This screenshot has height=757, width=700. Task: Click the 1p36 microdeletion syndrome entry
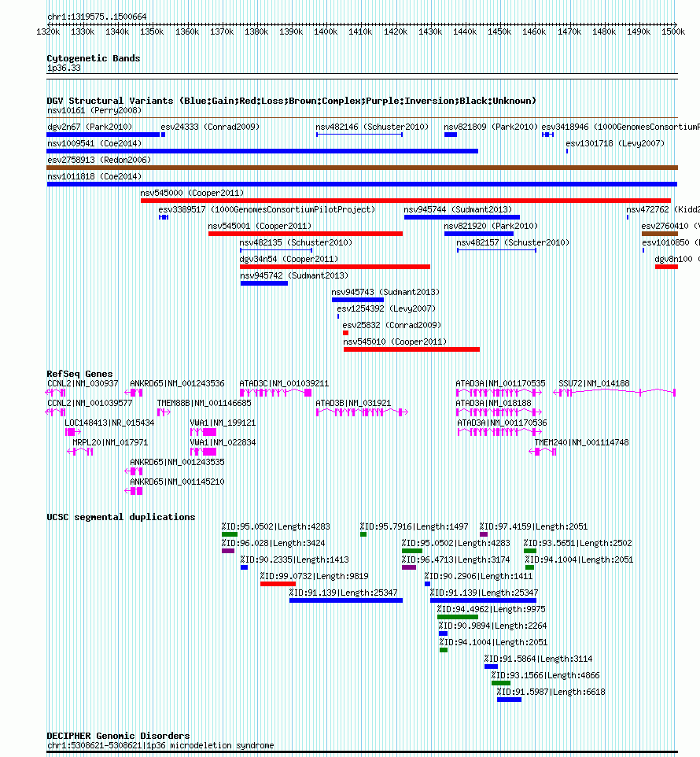click(160, 746)
